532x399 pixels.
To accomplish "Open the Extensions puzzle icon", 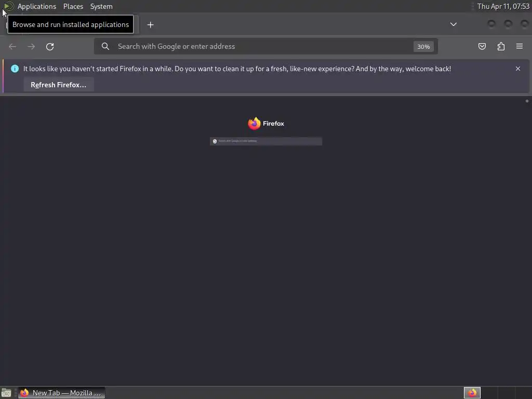I will [501, 46].
